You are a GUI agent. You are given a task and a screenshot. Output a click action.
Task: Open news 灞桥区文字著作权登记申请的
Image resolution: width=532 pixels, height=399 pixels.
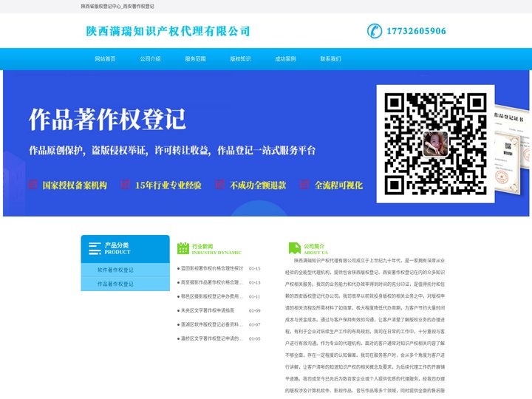point(212,338)
